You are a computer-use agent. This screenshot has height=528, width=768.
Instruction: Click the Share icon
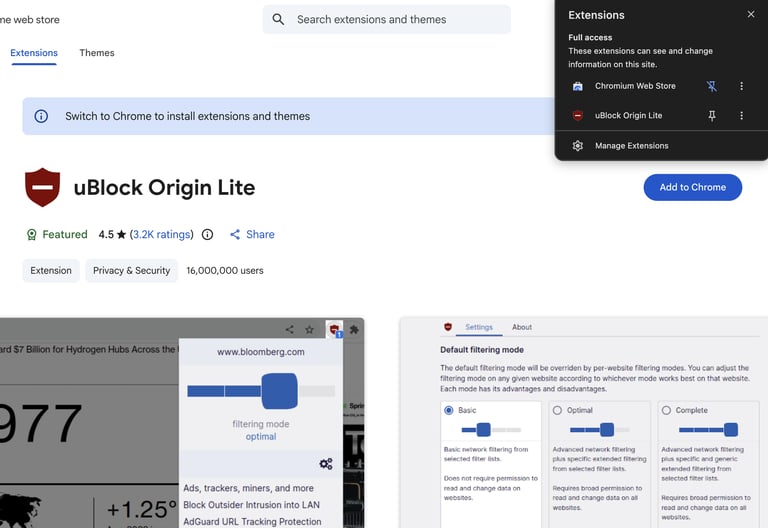(x=235, y=235)
